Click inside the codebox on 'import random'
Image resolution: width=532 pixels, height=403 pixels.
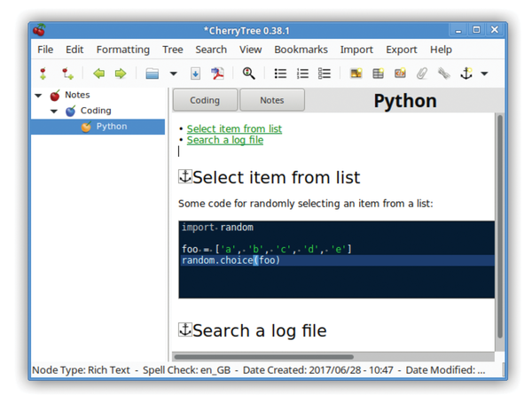pos(217,227)
